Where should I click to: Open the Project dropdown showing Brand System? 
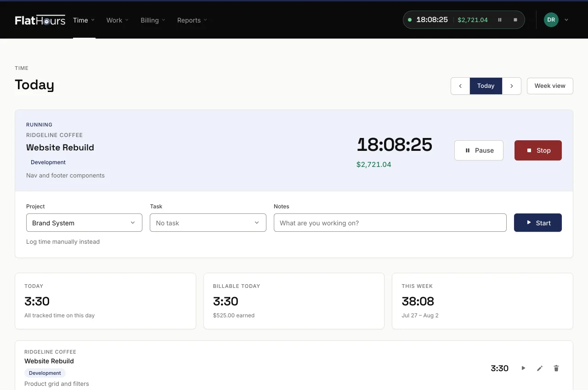pos(84,223)
